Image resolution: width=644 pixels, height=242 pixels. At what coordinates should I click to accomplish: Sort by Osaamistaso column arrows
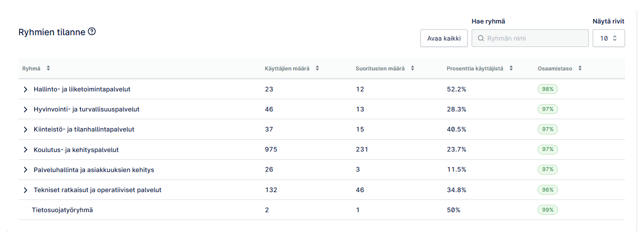point(580,68)
